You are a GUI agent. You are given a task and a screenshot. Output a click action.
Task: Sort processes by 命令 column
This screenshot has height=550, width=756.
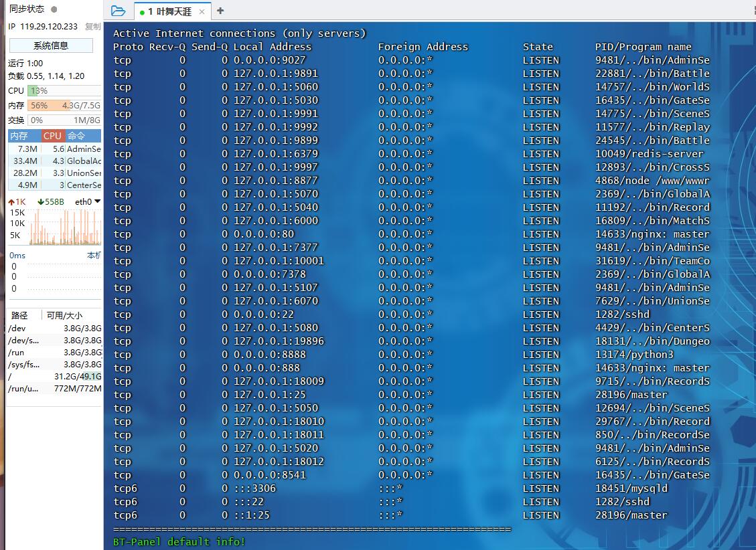pyautogui.click(x=83, y=136)
